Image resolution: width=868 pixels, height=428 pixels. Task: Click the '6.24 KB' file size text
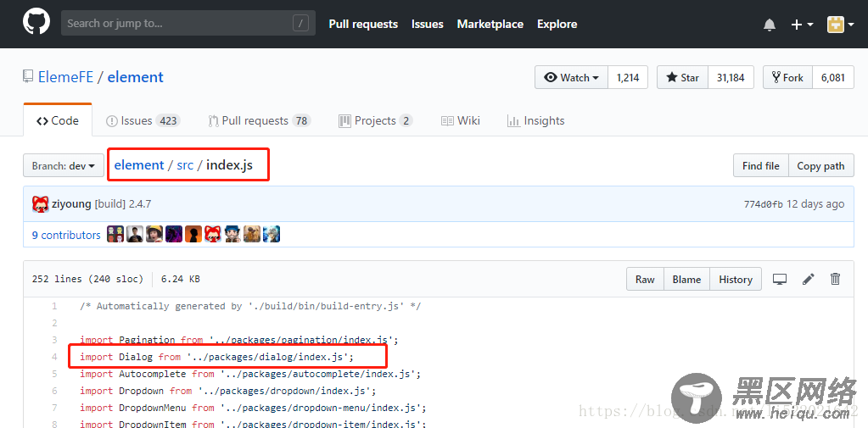[181, 279]
